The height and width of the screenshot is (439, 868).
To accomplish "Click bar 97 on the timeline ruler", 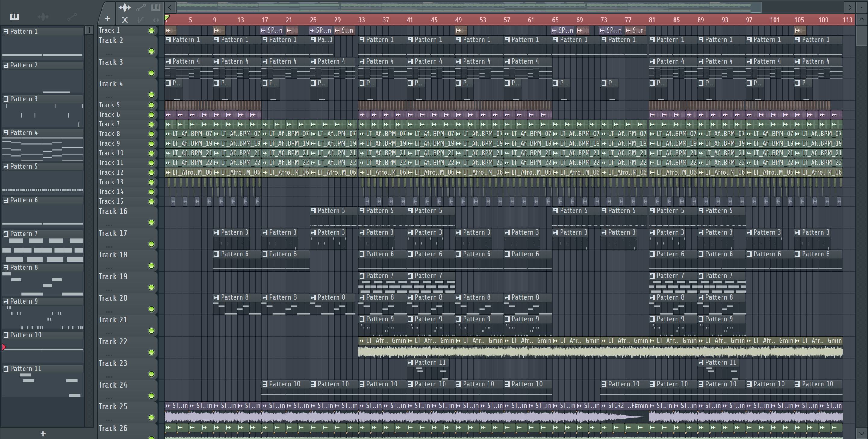I will click(749, 20).
